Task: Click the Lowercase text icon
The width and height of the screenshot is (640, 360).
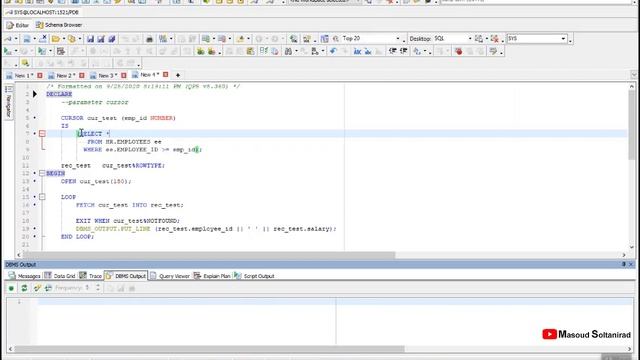Action: point(368,51)
